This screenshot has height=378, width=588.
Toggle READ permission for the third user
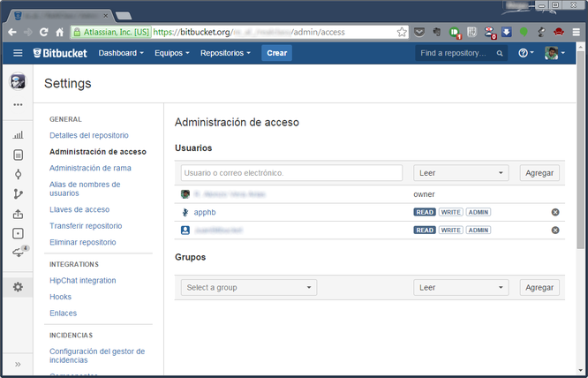[x=425, y=230]
